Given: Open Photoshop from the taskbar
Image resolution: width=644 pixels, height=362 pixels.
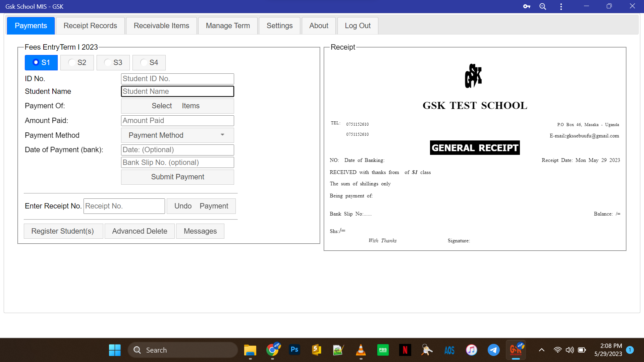Looking at the screenshot, I should [x=294, y=350].
